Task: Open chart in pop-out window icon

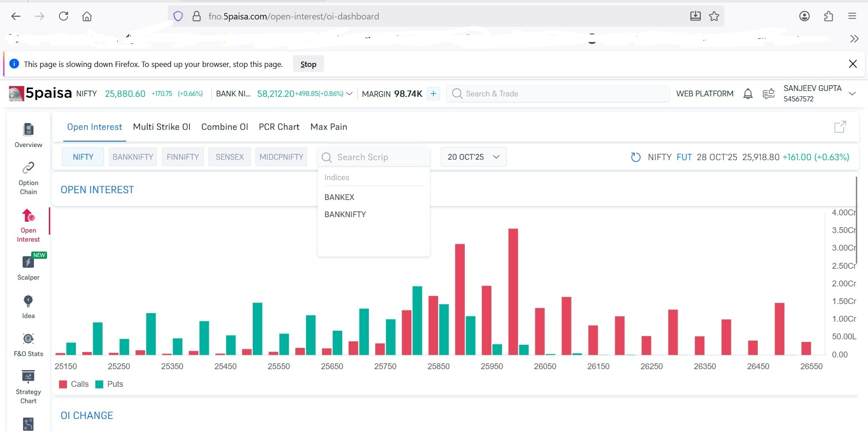Action: (840, 127)
